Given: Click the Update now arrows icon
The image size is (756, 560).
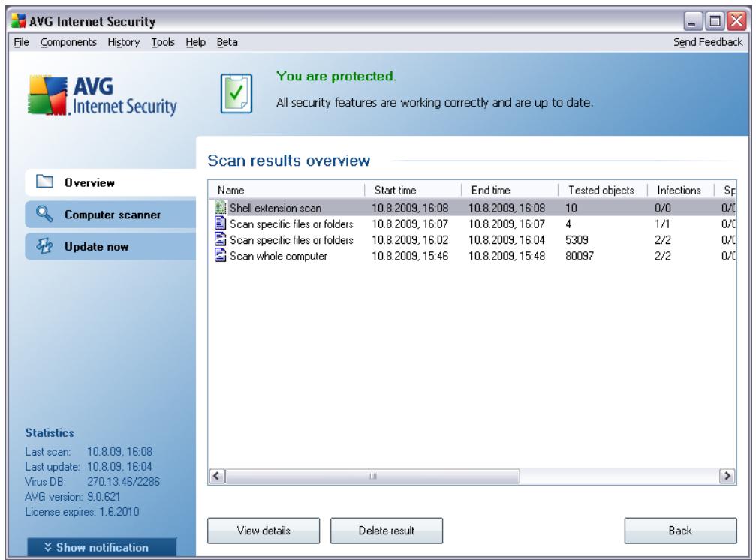Looking at the screenshot, I should (44, 245).
